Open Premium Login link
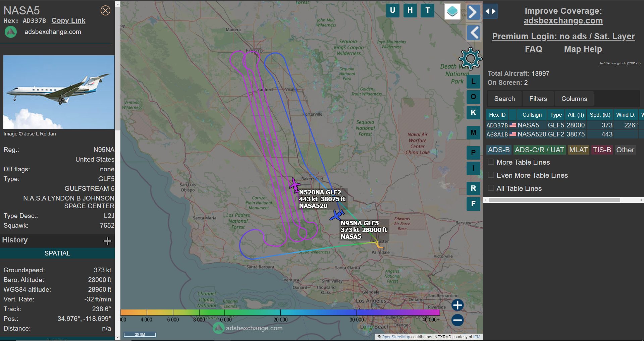 click(563, 36)
